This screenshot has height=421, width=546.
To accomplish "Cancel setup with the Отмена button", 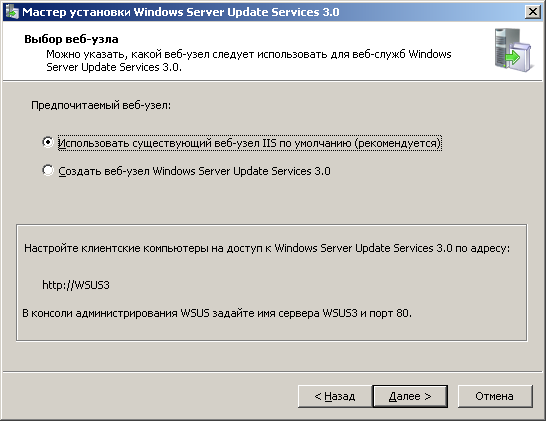I will (x=495, y=396).
